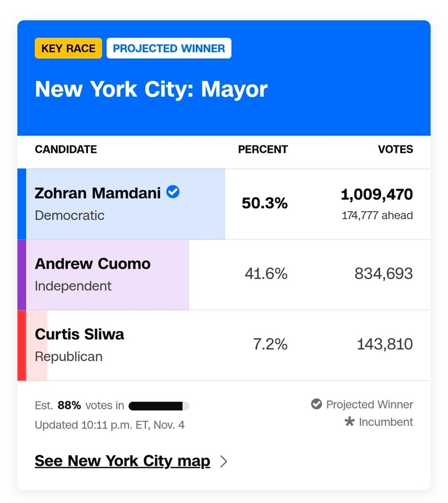Click the KEY RACE badge
The image size is (448, 503).
68,48
